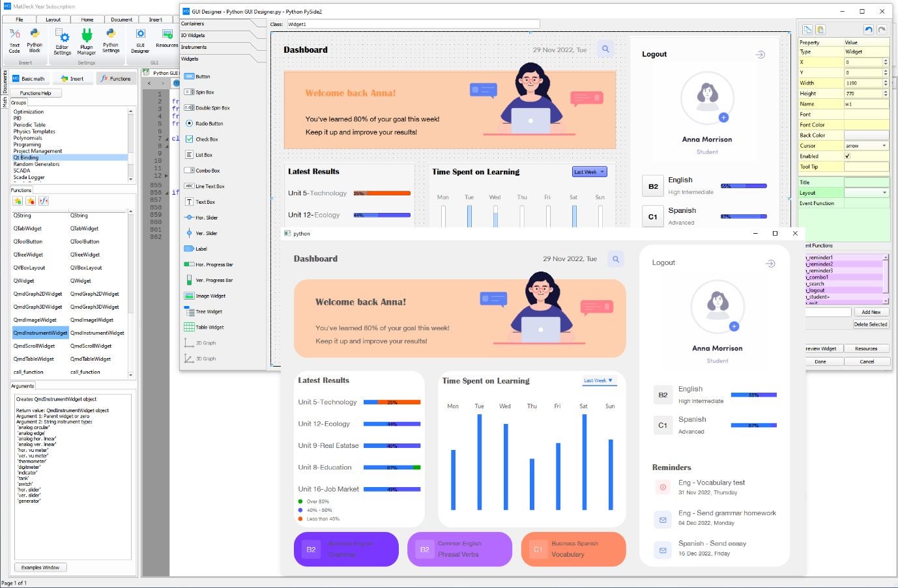Screen dimensions: 898x588
Task: Open the Functions panel
Action: (116, 78)
